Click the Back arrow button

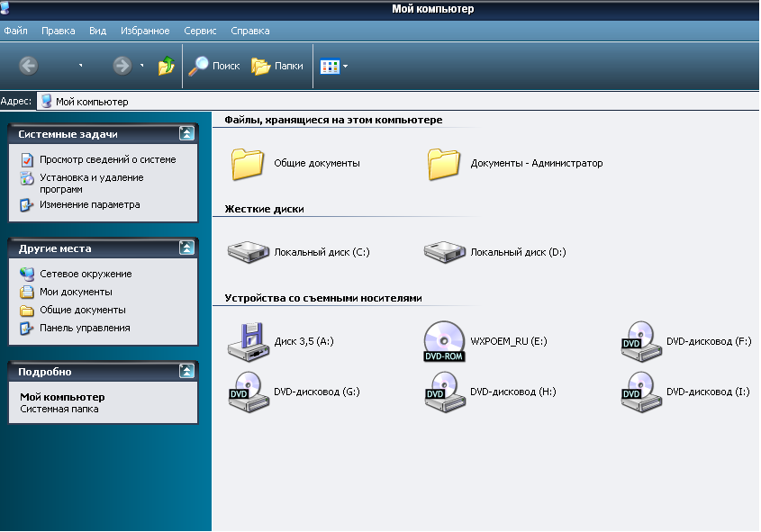pyautogui.click(x=29, y=66)
